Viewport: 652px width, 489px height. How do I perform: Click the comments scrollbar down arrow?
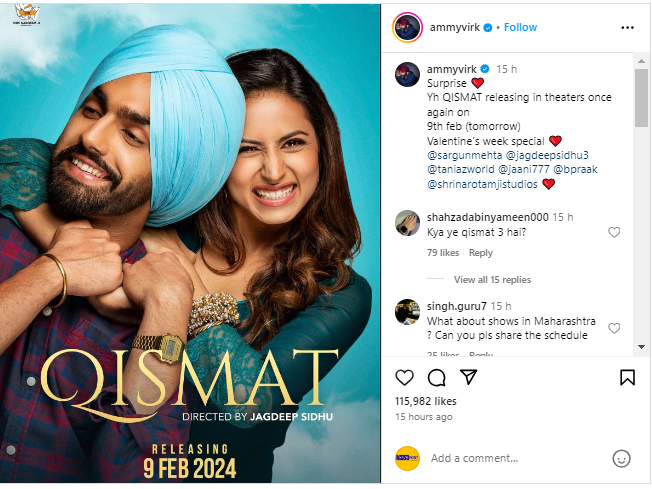coord(642,346)
